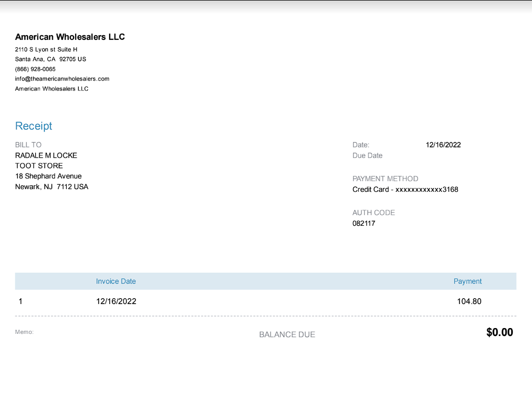Click the Due Date label

click(367, 156)
